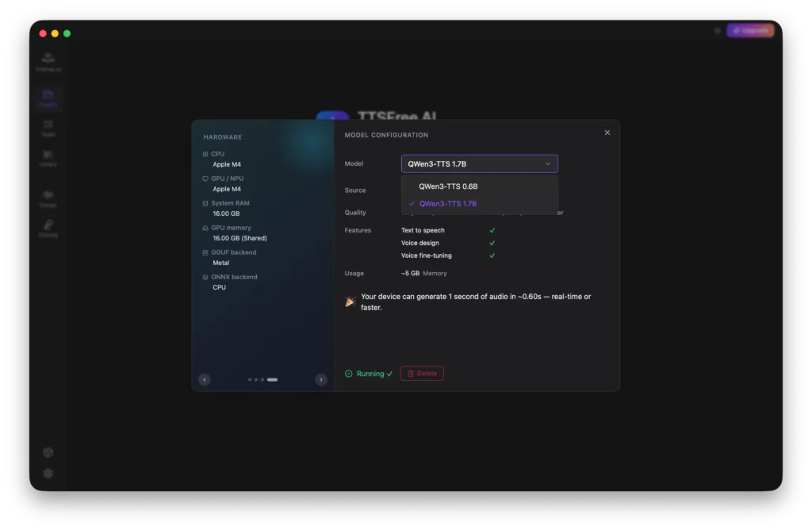Click the "16.00 GB (Shared)" value
The height and width of the screenshot is (530, 812).
[239, 238]
